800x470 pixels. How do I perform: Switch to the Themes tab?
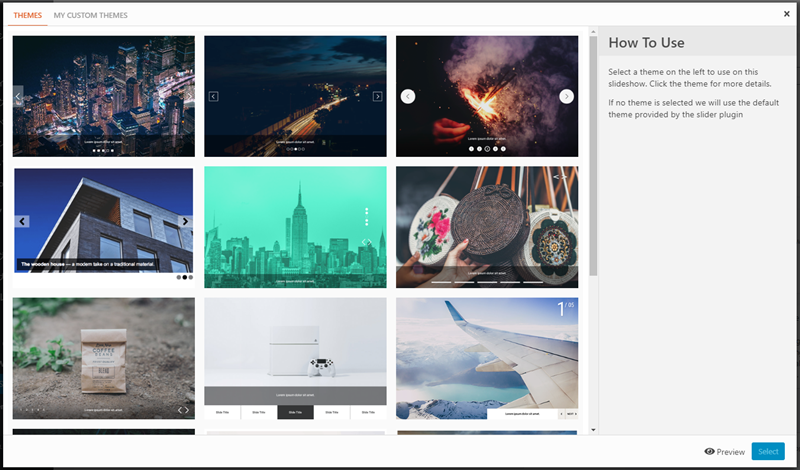pyautogui.click(x=27, y=15)
